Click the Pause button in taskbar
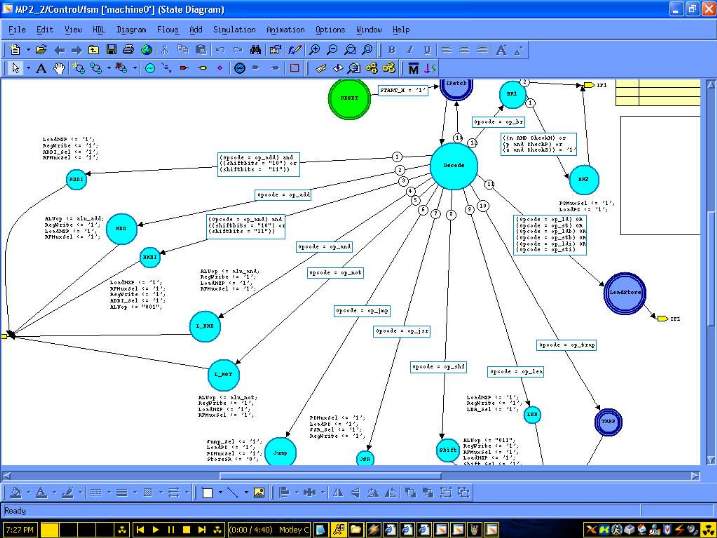 pos(171,530)
